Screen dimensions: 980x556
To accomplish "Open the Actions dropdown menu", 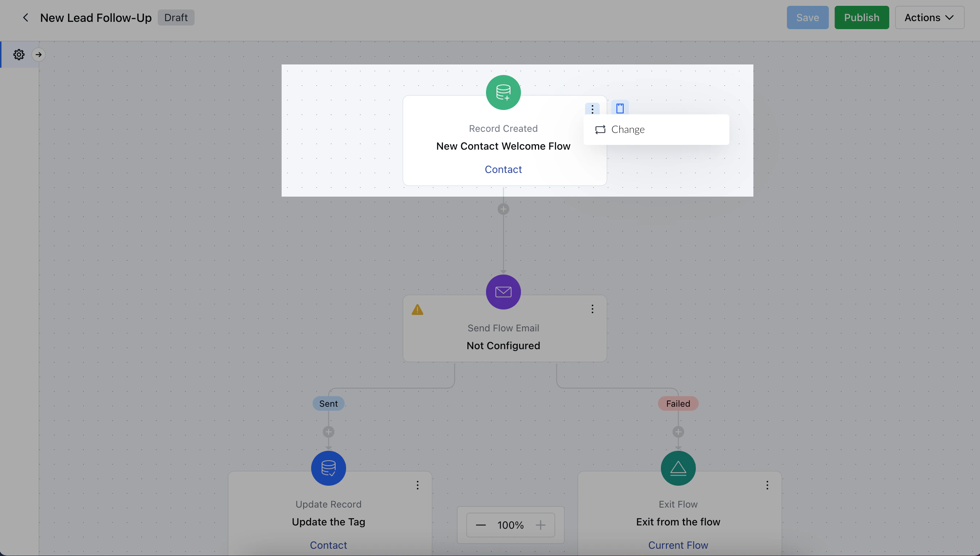I will click(x=929, y=17).
